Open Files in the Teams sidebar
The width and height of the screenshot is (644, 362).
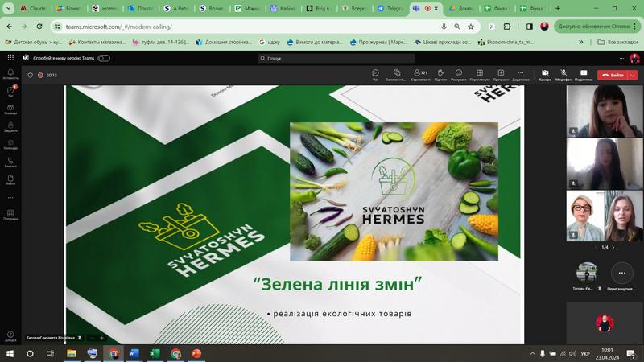[x=10, y=179]
